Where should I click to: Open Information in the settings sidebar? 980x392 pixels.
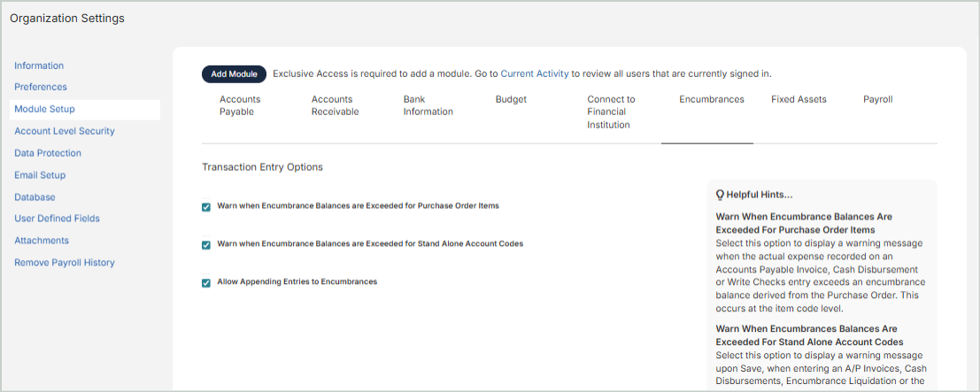pyautogui.click(x=39, y=65)
